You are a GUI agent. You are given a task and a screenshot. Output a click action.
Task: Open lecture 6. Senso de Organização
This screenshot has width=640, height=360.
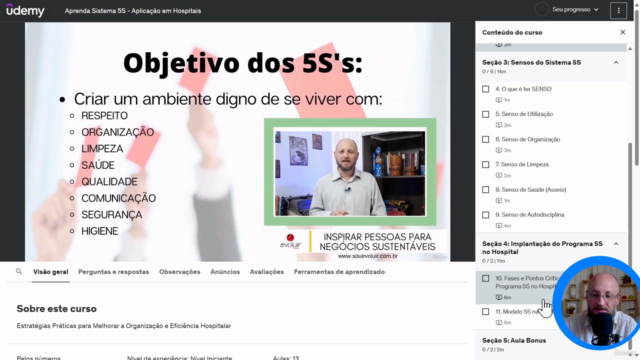click(528, 140)
